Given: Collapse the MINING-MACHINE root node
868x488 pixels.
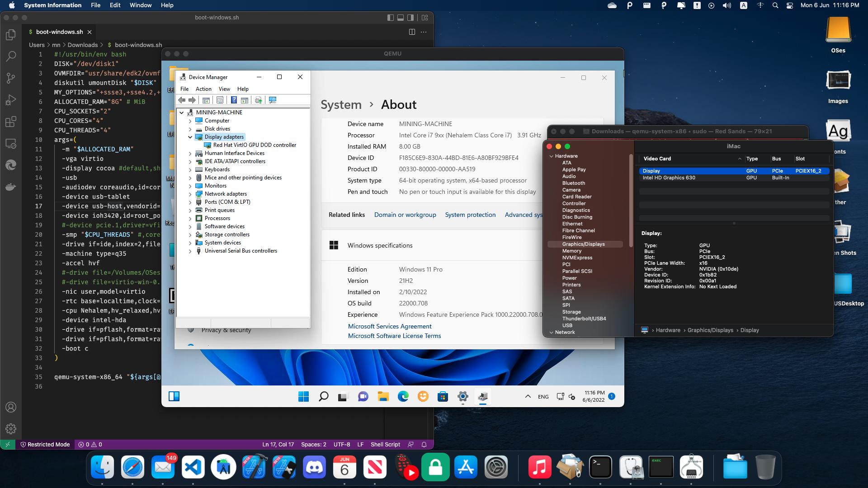Looking at the screenshot, I should pos(182,113).
